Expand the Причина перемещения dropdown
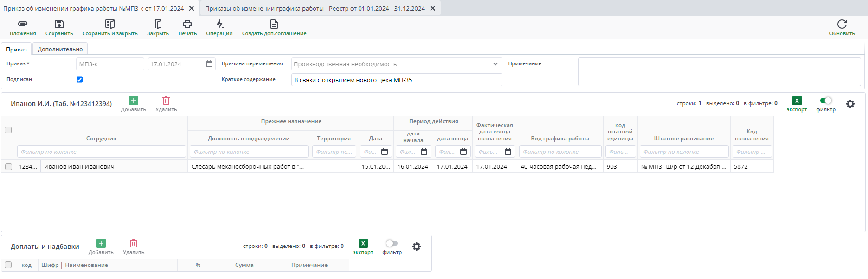Viewport: 868px width, 279px height. click(x=495, y=64)
